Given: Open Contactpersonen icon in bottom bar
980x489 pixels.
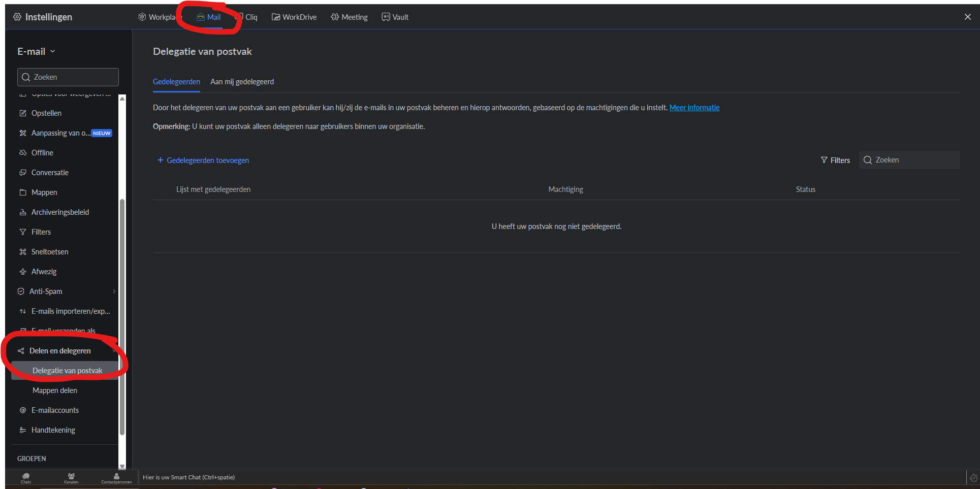Looking at the screenshot, I should point(116,477).
